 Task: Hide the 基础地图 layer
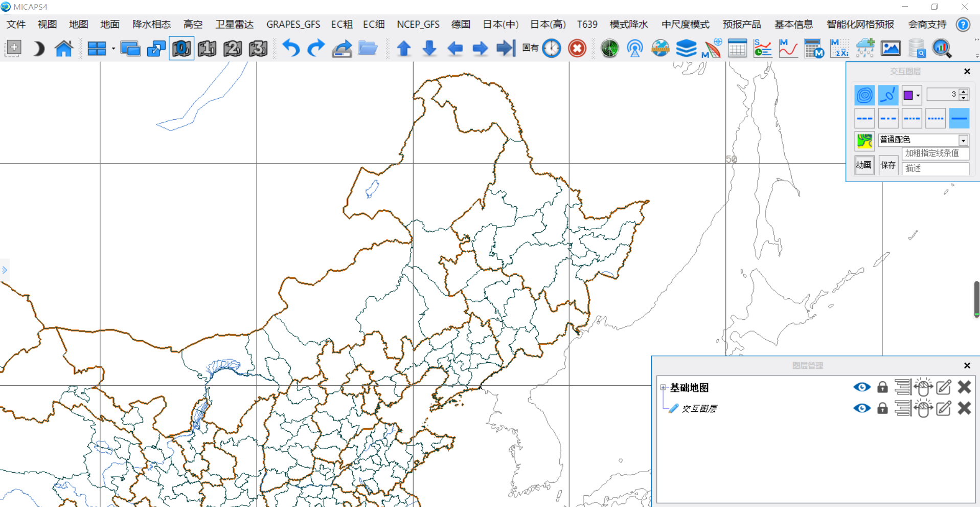pos(862,387)
